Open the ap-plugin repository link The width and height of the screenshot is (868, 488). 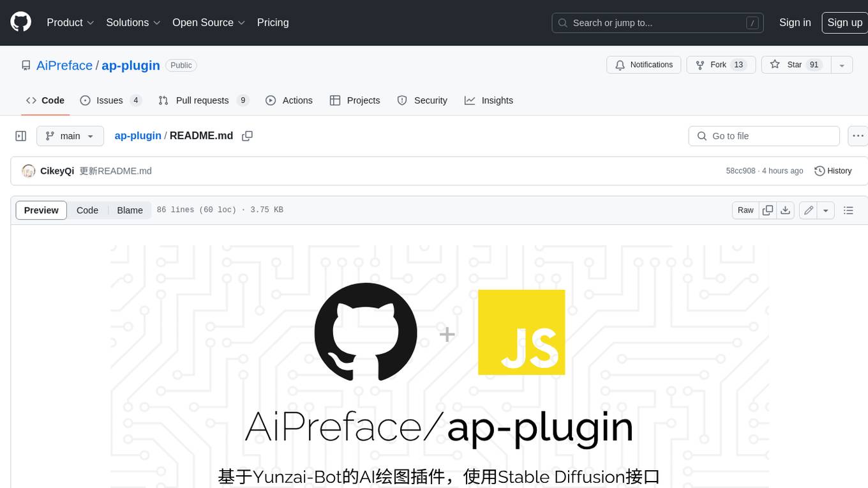pos(131,65)
